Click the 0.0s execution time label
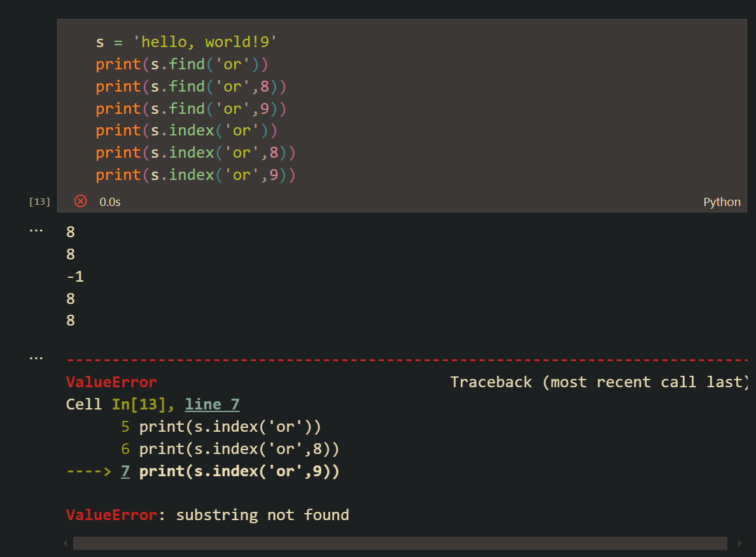756x557 pixels. coord(109,202)
